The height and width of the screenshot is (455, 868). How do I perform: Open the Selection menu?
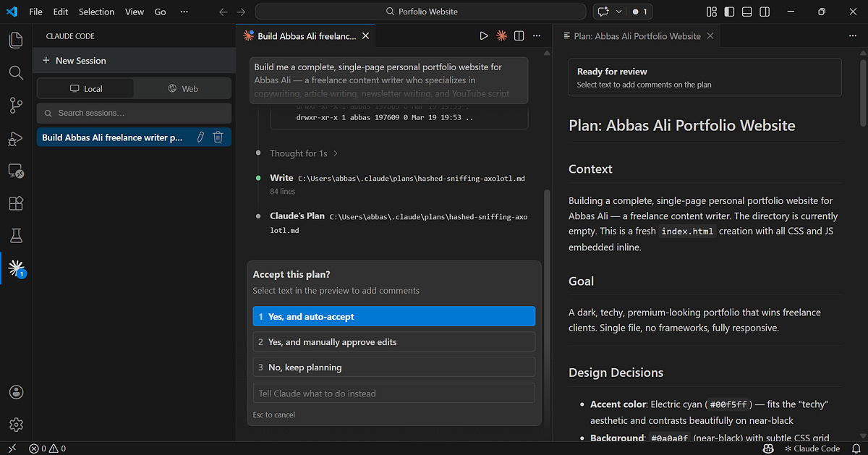[96, 12]
